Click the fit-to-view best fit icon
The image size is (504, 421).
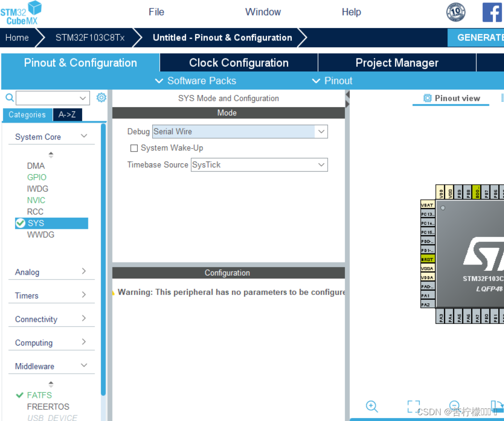coord(414,406)
